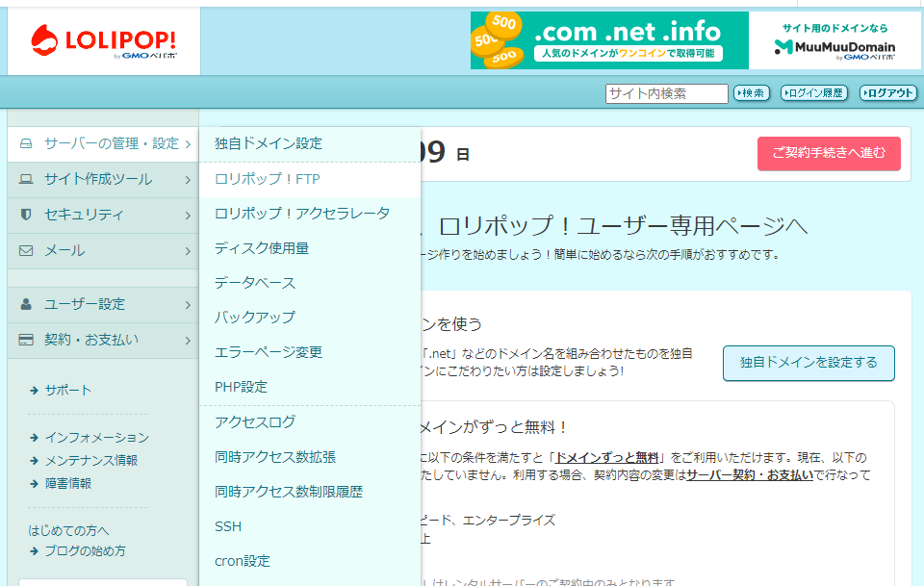Choose SSH from the submenu
This screenshot has width=924, height=586.
pyautogui.click(x=310, y=526)
